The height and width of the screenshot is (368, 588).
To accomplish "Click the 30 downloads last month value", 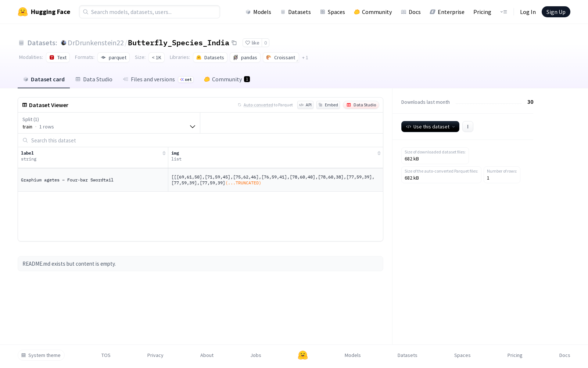I will [530, 102].
